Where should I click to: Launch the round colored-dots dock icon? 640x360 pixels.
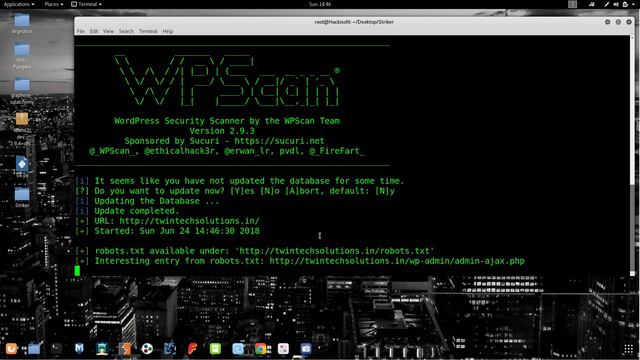[147, 349]
